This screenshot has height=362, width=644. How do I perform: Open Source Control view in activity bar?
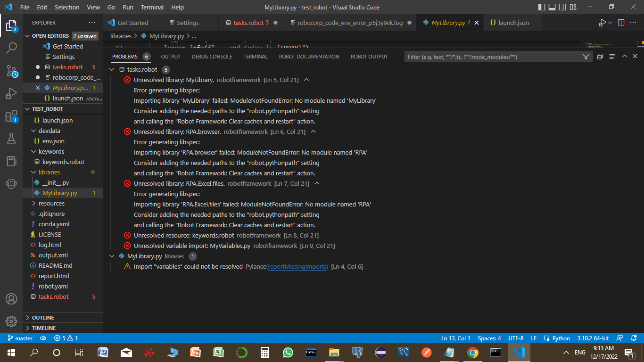pos(11,71)
